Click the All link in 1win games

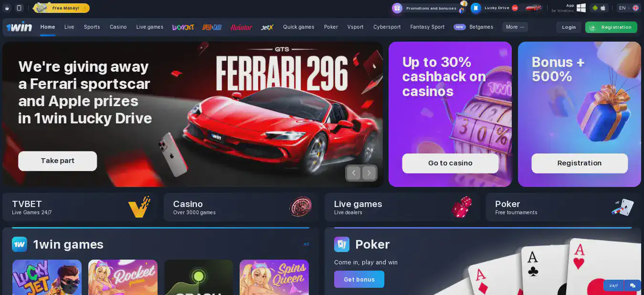306,244
